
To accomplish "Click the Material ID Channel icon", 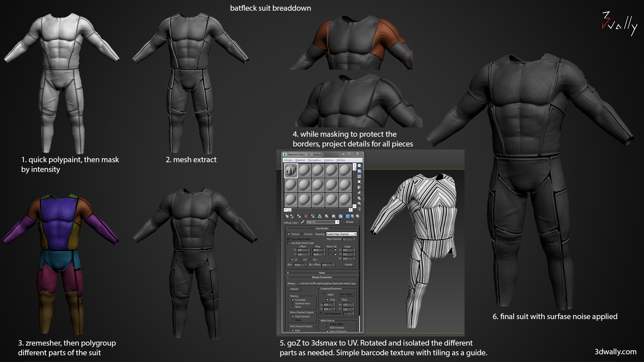I will tap(333, 216).
